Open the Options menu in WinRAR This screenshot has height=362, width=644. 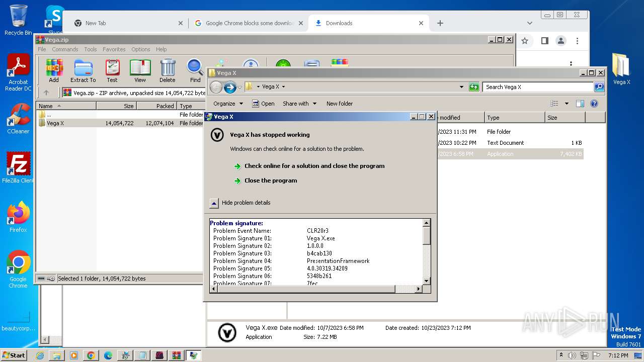141,49
